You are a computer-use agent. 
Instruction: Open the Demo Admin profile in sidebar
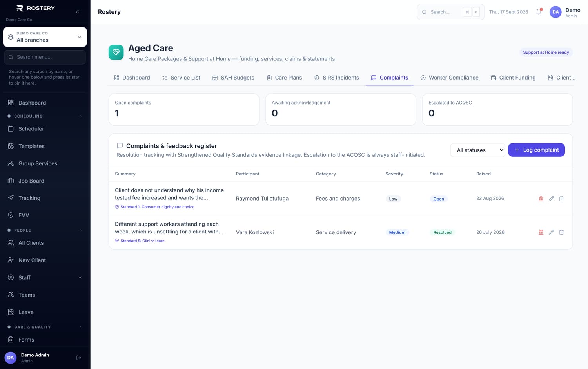coord(35,358)
